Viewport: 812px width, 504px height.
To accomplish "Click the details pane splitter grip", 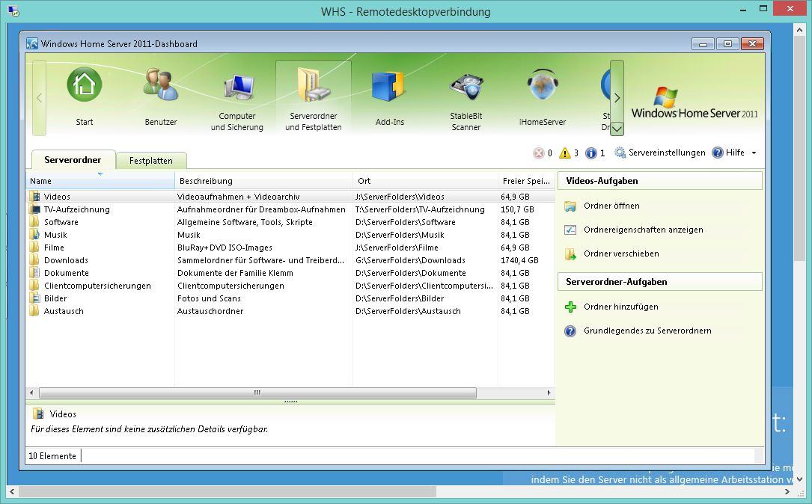I will (x=290, y=402).
